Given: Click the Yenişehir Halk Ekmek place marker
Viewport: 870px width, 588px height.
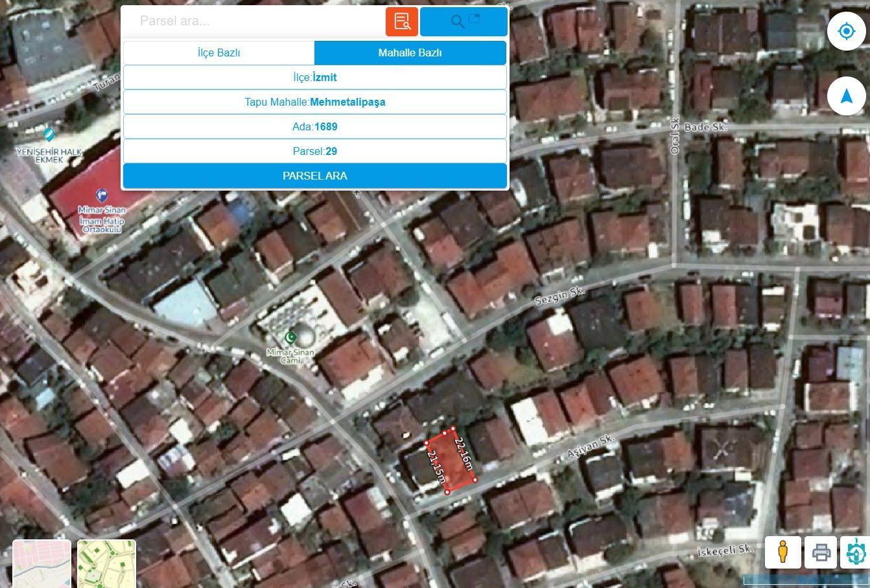Looking at the screenshot, I should (x=49, y=135).
